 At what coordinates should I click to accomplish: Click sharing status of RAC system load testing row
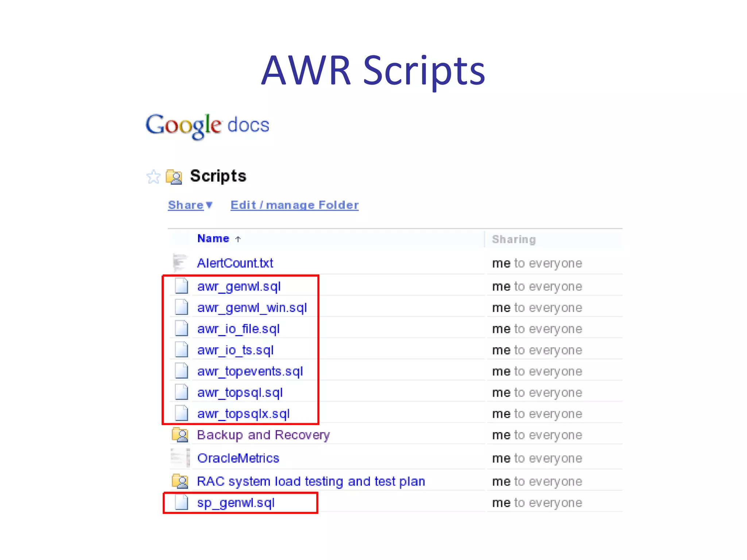[537, 482]
